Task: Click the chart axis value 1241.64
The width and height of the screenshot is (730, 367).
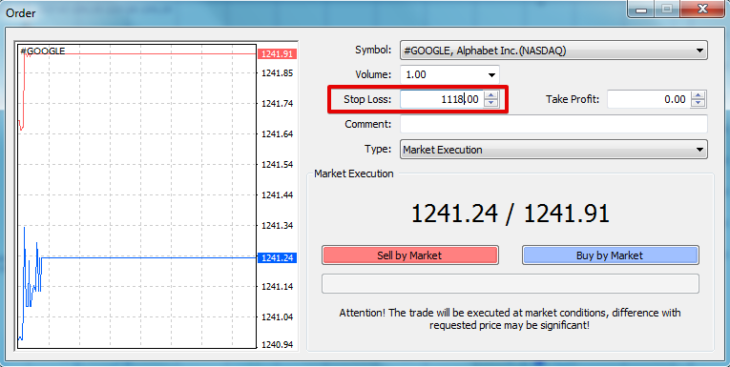Action: coord(277,134)
